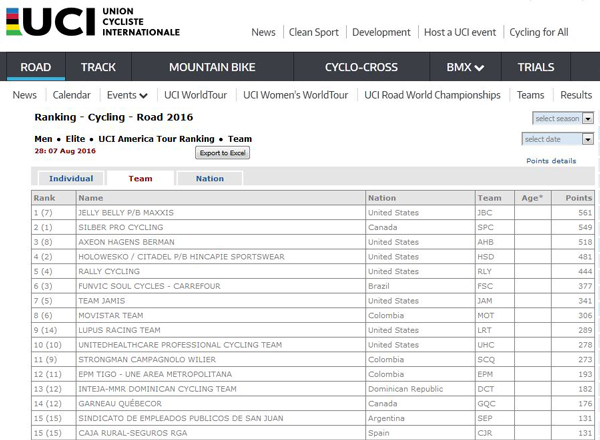Open the Results submenu item
600x440 pixels.
point(576,95)
